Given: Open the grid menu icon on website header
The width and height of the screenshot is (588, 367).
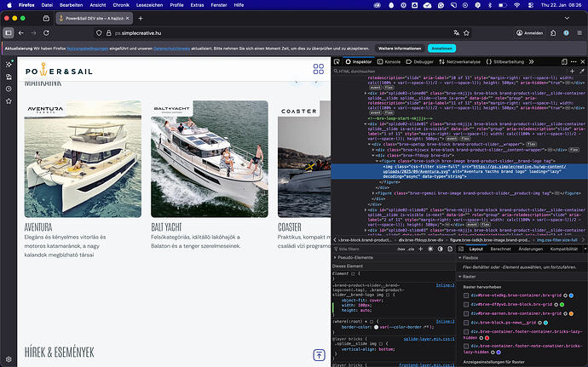Looking at the screenshot, I should click(319, 70).
